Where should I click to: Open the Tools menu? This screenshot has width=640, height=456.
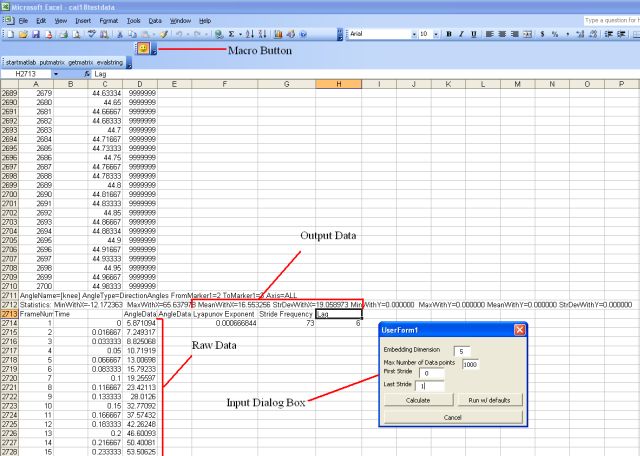[x=131, y=20]
